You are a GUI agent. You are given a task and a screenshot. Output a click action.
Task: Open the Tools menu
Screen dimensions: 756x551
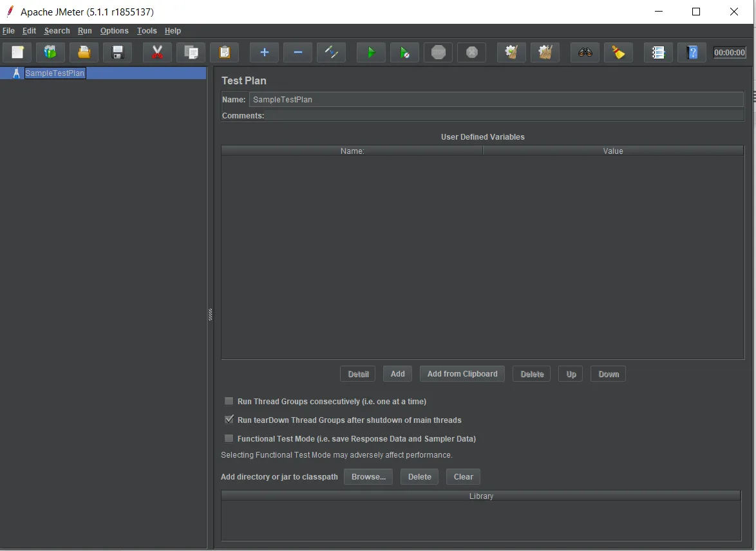147,31
